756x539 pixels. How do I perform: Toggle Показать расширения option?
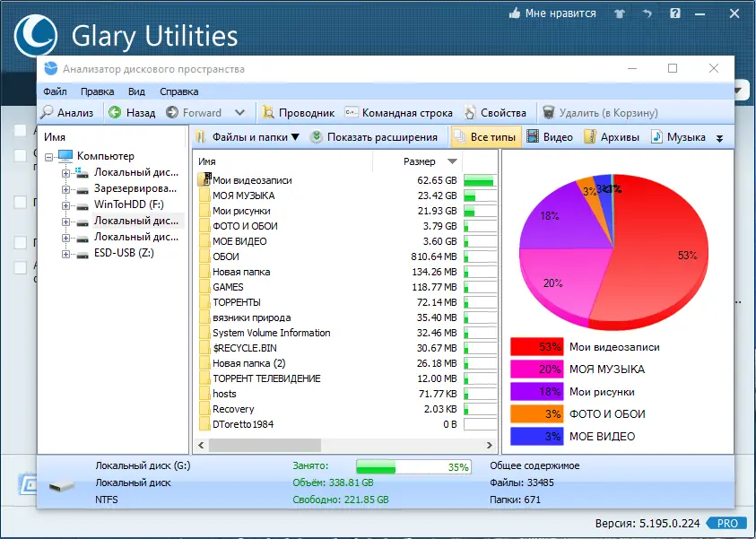pos(374,137)
